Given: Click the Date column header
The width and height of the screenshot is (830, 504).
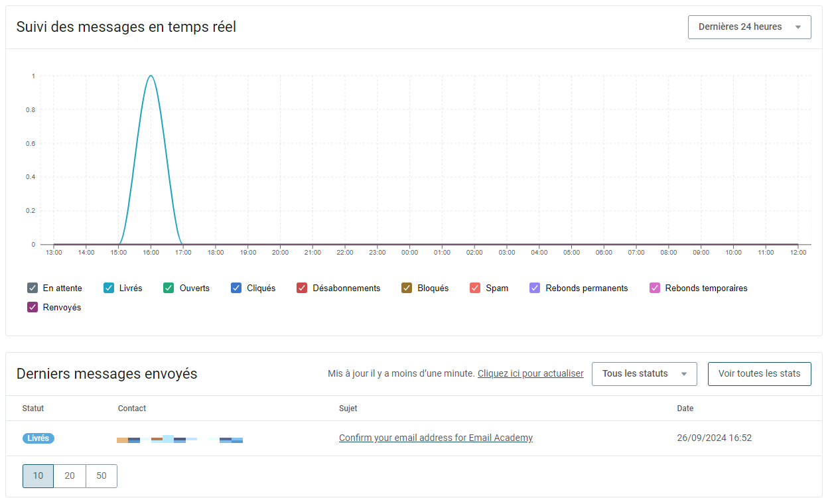Looking at the screenshot, I should (685, 409).
